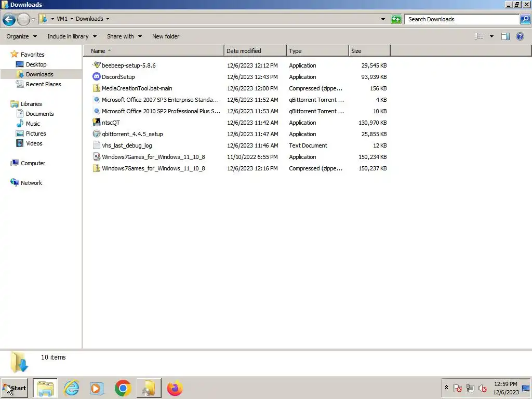
Task: Open the Organize menu
Action: click(21, 36)
